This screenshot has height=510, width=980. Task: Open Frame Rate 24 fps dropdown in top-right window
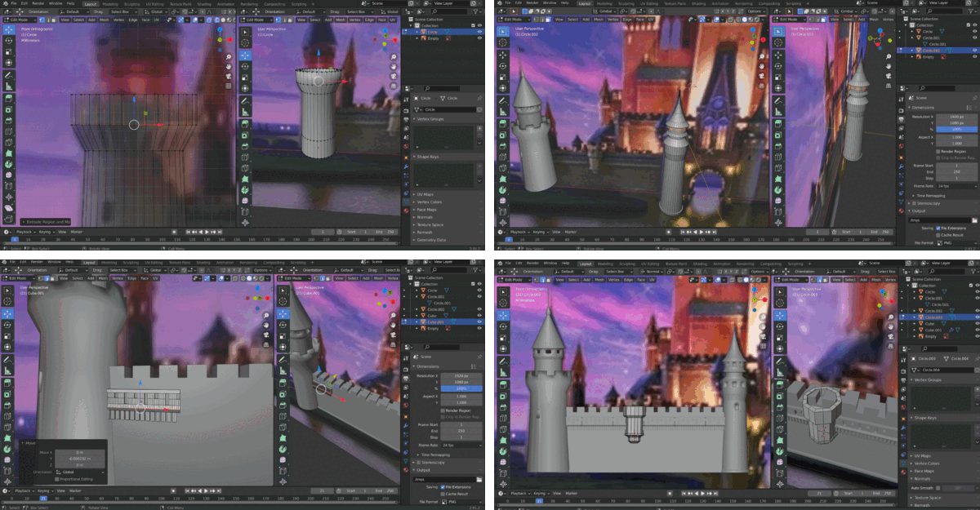tap(955, 185)
